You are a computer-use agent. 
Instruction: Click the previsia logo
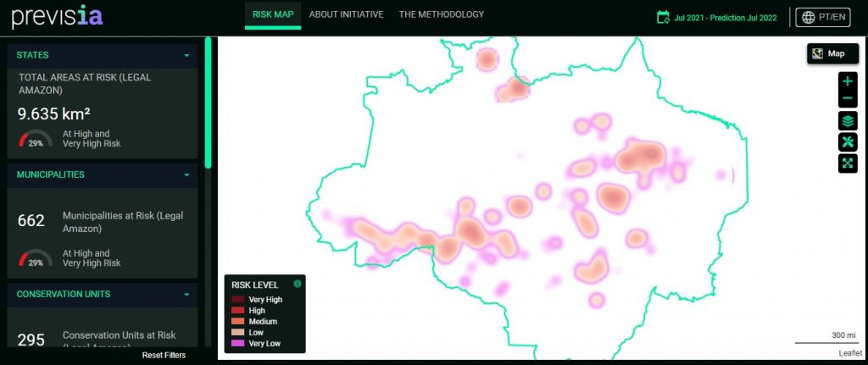[x=57, y=17]
